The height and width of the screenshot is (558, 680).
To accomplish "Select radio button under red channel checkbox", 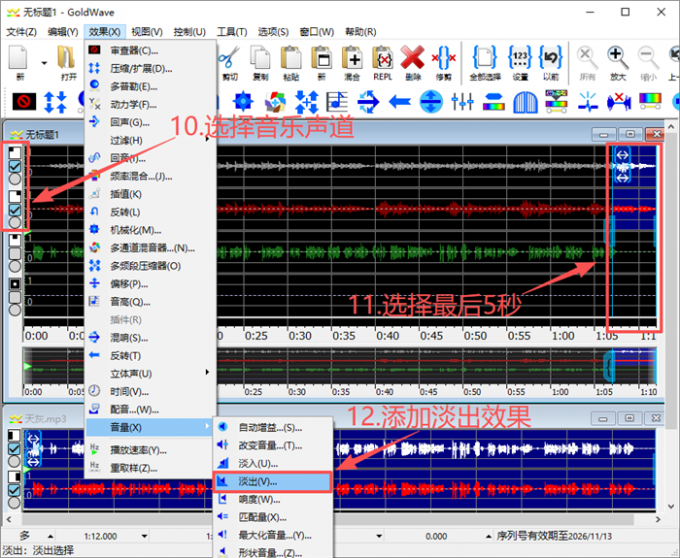I will [x=15, y=222].
